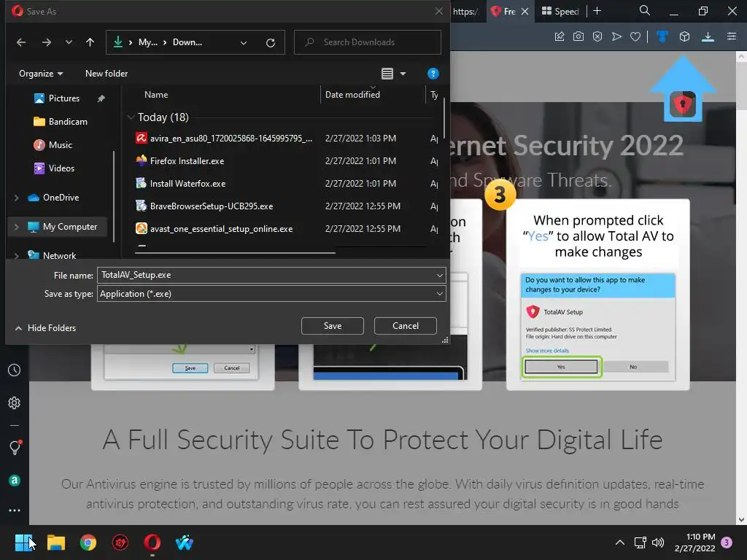The width and height of the screenshot is (747, 560).
Task: Open recent locations dropdown arrow
Action: [69, 42]
